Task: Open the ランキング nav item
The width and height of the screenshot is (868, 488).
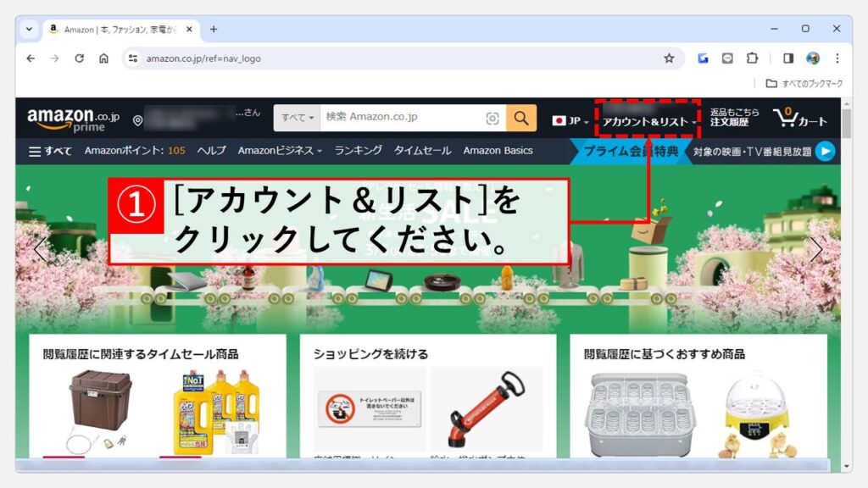Action: (359, 151)
